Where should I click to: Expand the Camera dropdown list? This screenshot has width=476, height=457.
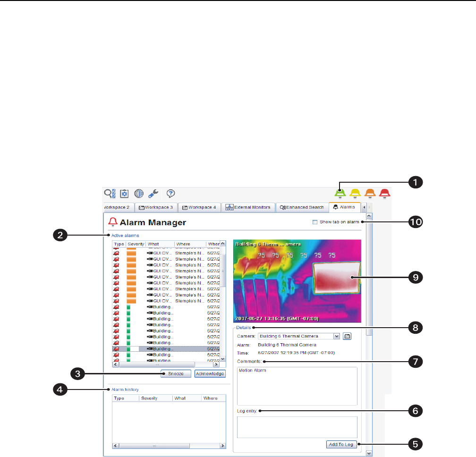point(336,336)
